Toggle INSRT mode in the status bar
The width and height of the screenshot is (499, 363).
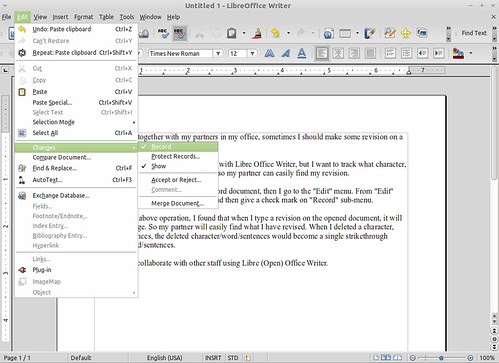point(213,358)
